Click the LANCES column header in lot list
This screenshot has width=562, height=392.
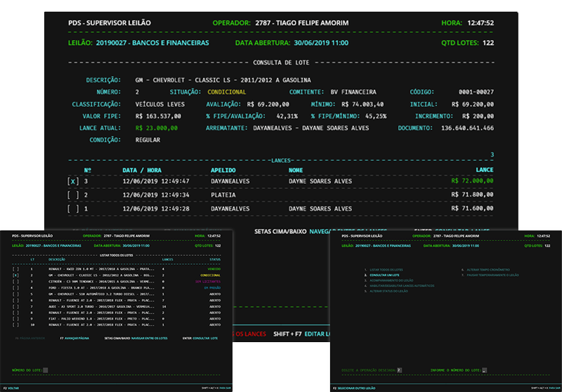point(167,259)
